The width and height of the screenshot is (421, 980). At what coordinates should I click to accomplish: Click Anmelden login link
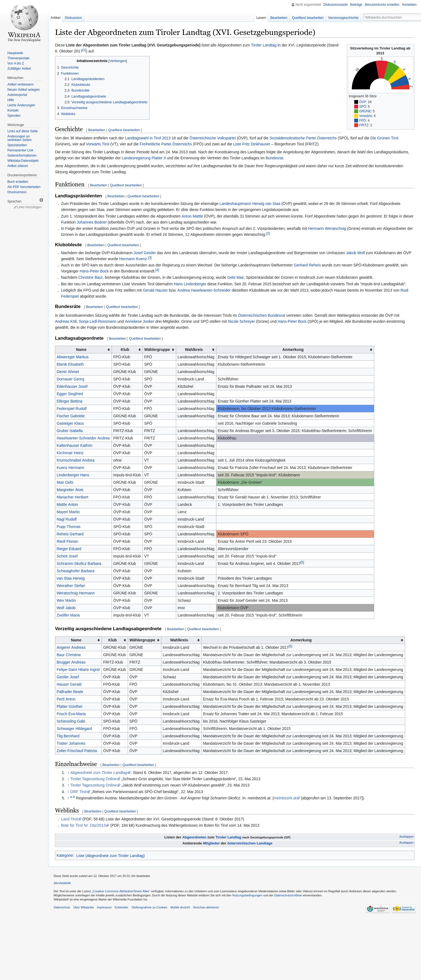click(x=409, y=5)
